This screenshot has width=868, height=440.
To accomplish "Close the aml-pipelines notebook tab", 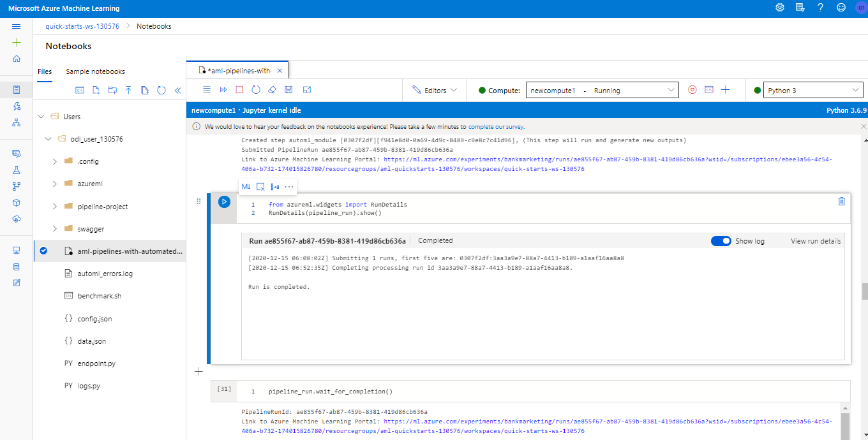I will point(281,70).
